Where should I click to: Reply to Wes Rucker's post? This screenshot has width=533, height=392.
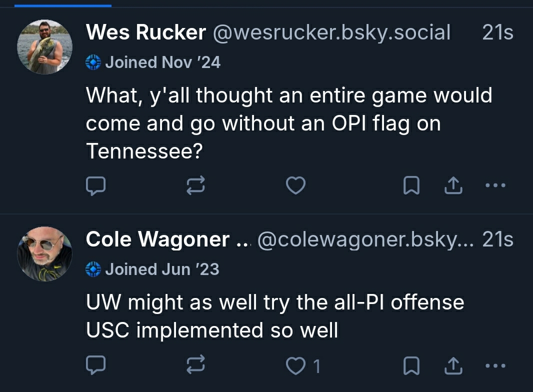click(95, 186)
